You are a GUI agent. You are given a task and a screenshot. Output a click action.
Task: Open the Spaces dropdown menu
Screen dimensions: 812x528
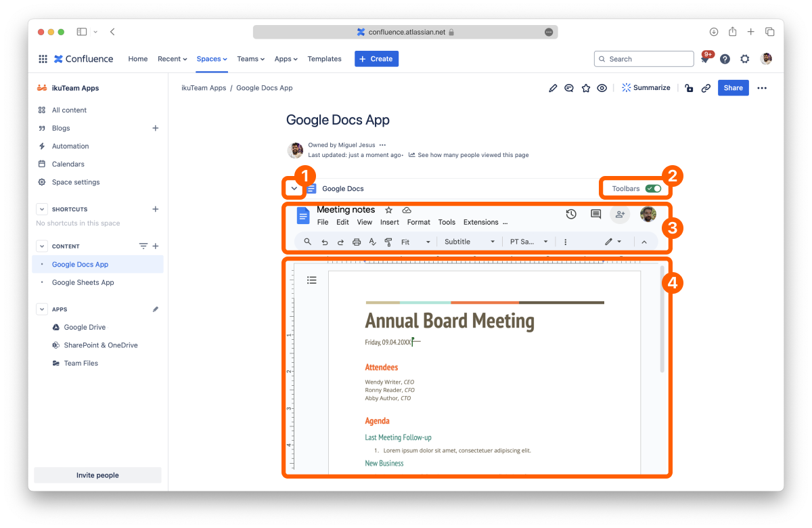pos(212,59)
